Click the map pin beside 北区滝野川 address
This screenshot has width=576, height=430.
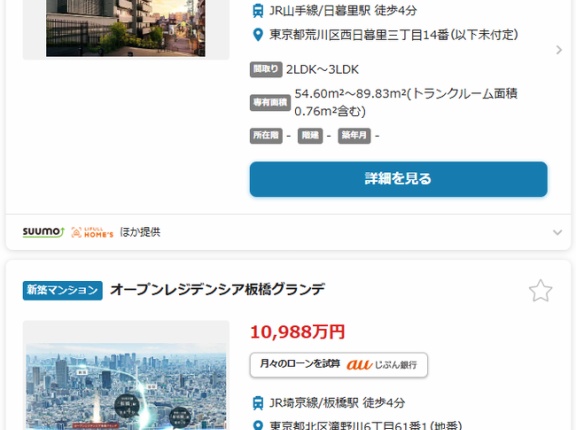258,426
